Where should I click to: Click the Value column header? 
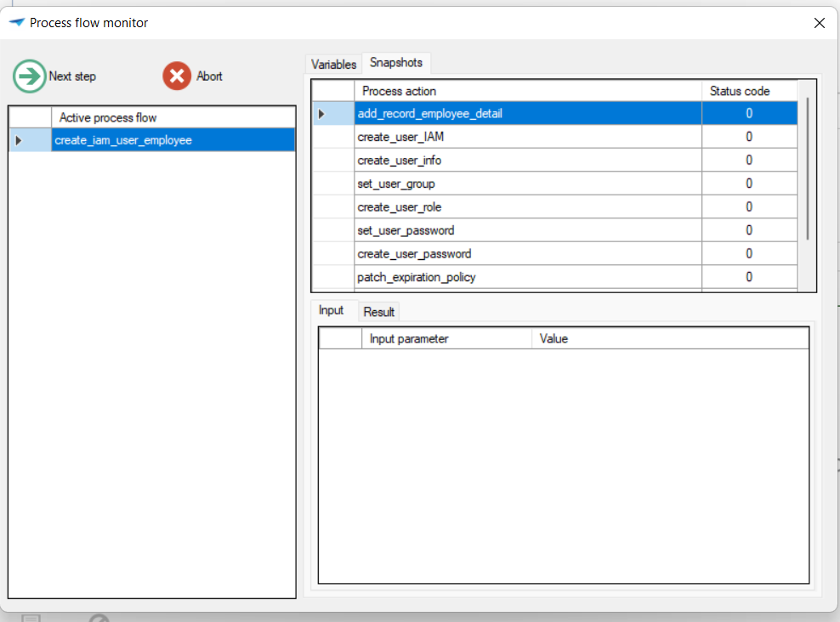pos(670,339)
